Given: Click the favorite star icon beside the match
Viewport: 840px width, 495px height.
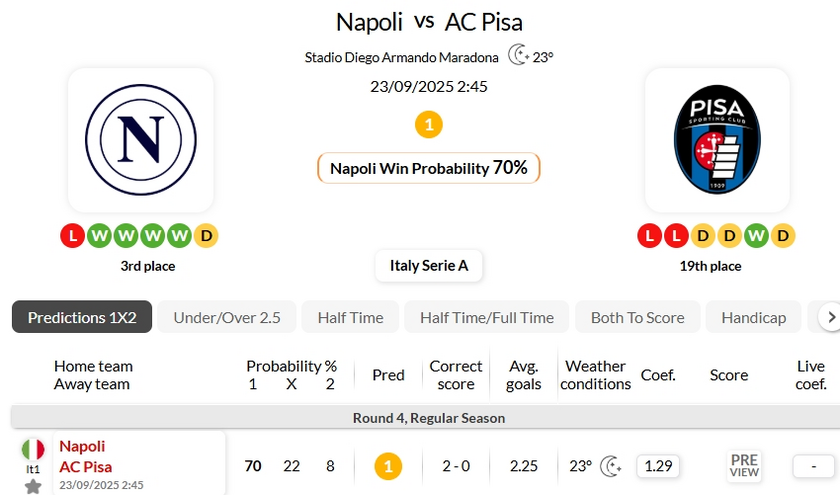Looking at the screenshot, I should 33,487.
